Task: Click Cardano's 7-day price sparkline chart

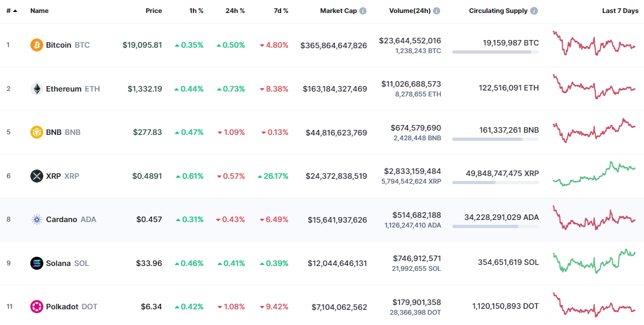Action: [594, 218]
